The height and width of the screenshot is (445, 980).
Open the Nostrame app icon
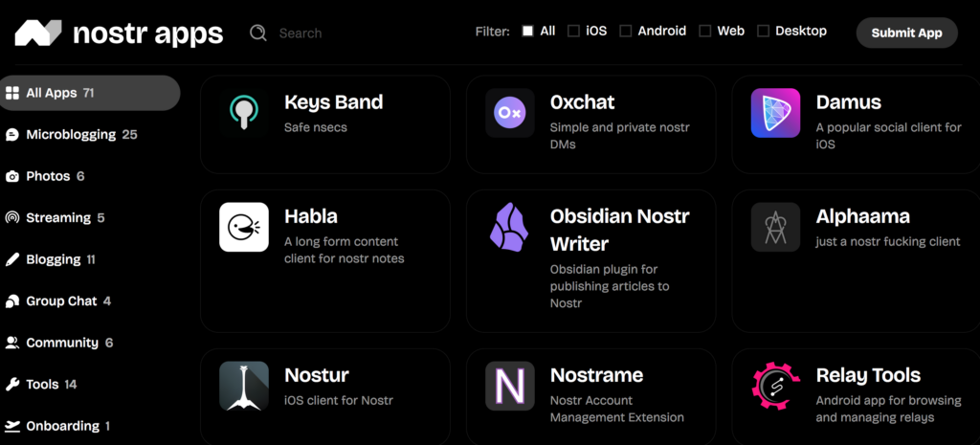509,386
